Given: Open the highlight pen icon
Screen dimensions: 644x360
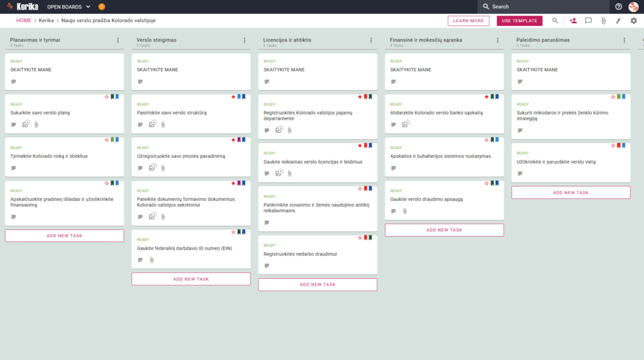Looking at the screenshot, I should [619, 21].
